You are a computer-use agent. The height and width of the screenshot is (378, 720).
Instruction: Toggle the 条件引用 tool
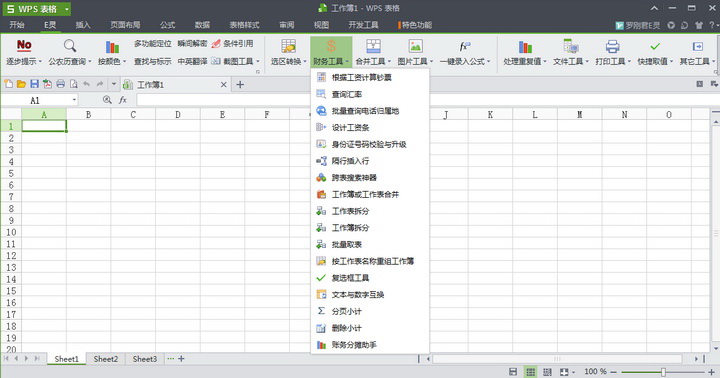coord(232,44)
